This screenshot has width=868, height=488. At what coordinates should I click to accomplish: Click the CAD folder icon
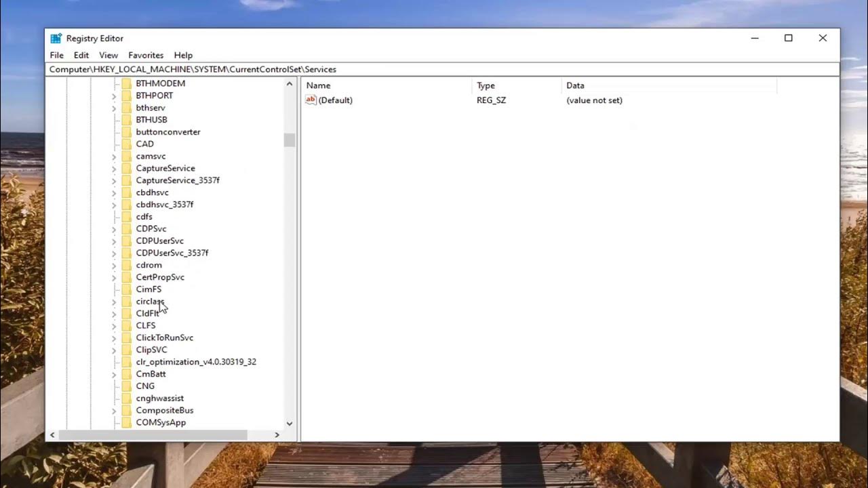click(126, 144)
